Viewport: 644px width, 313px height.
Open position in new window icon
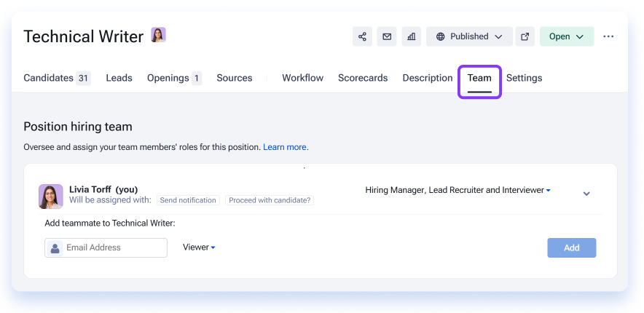(525, 36)
